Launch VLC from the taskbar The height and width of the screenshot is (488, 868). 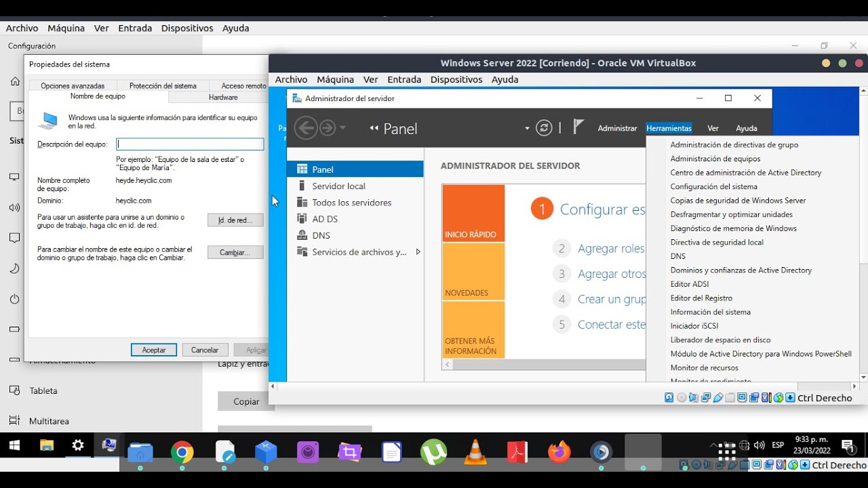tap(475, 451)
